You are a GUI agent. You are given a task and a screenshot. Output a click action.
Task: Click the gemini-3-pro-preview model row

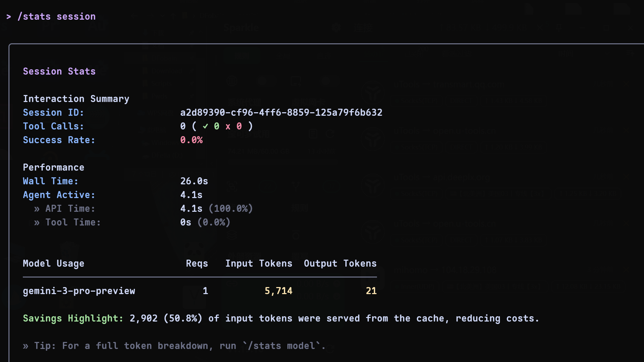coord(200,291)
